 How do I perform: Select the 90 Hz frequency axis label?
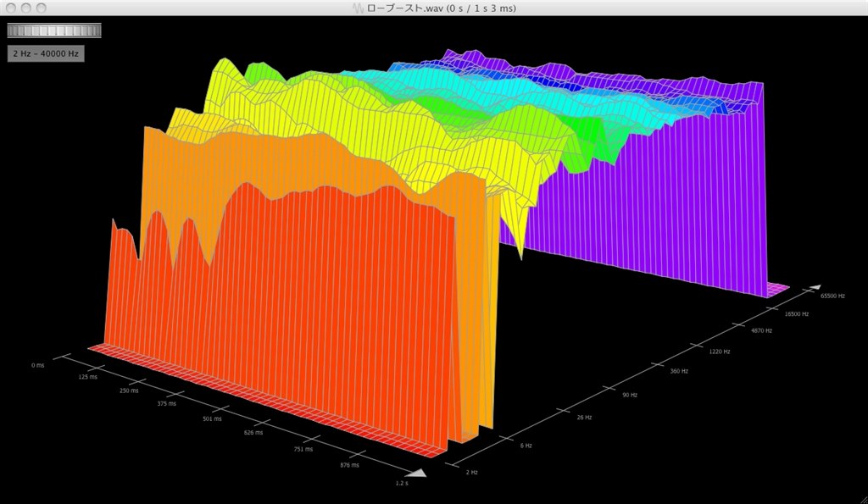628,396
